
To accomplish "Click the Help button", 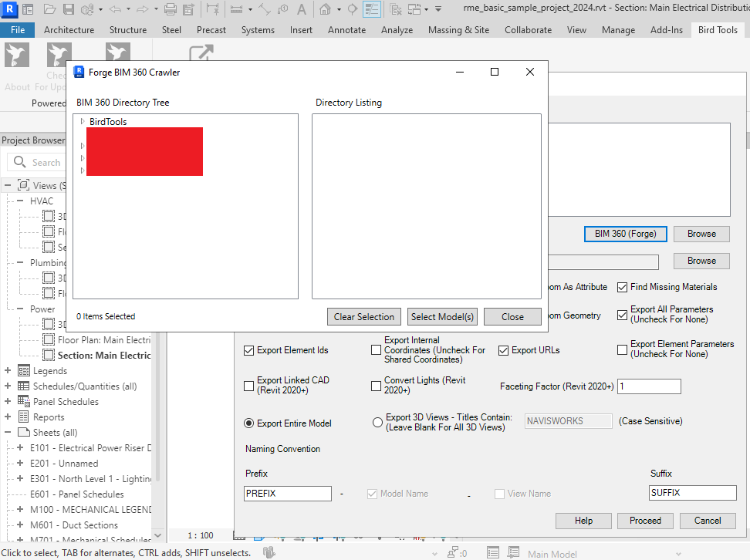I will pos(583,521).
